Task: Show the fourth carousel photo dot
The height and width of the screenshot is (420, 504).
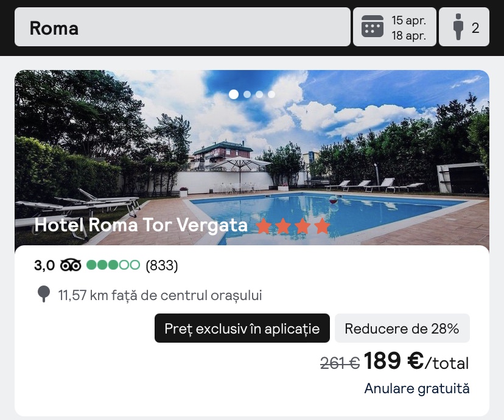Action: point(271,94)
